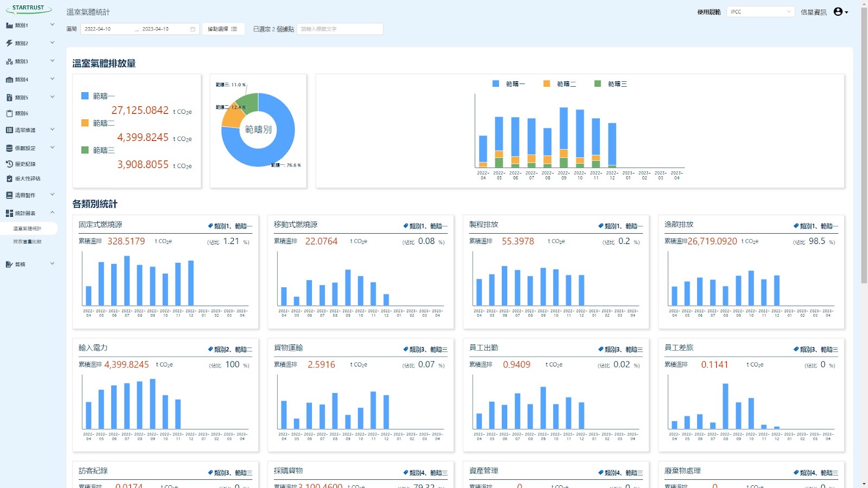Click the network diagram icon beside 類別3

coord(9,62)
